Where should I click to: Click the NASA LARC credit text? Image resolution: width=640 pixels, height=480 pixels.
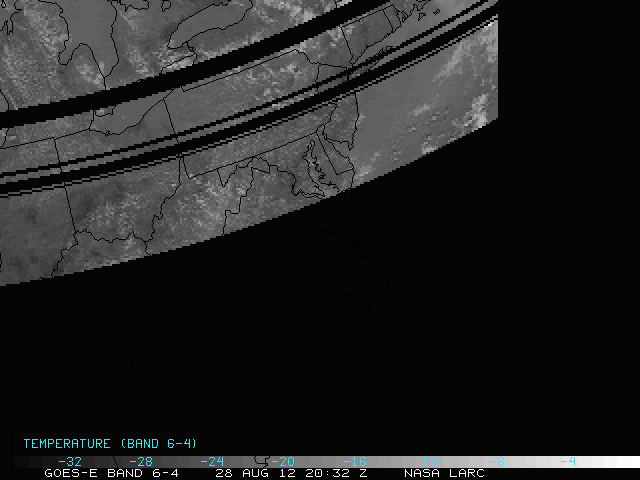tap(444, 473)
